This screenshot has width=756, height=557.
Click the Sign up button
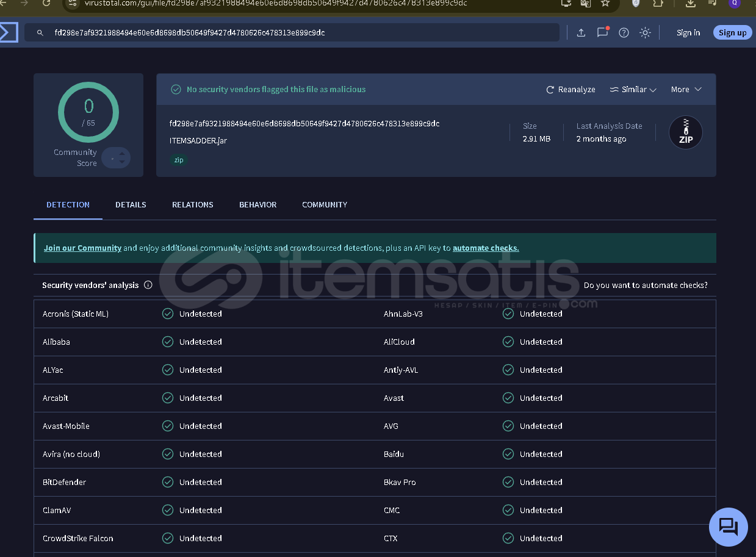pos(732,33)
